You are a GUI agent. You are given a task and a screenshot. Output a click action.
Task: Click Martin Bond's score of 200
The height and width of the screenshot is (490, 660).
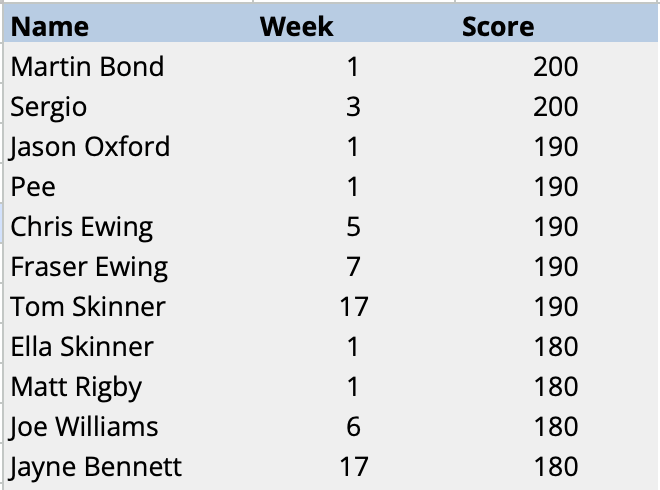click(x=556, y=67)
